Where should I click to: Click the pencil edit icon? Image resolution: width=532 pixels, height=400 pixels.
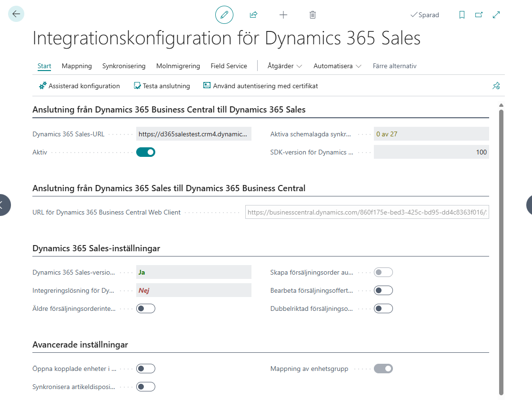coord(224,15)
